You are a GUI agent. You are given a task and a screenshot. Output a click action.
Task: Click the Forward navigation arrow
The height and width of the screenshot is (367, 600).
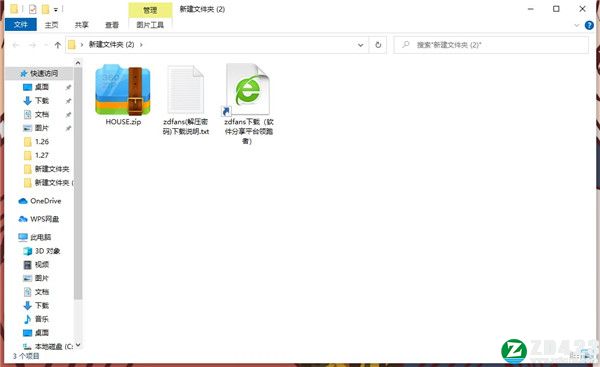(x=33, y=45)
